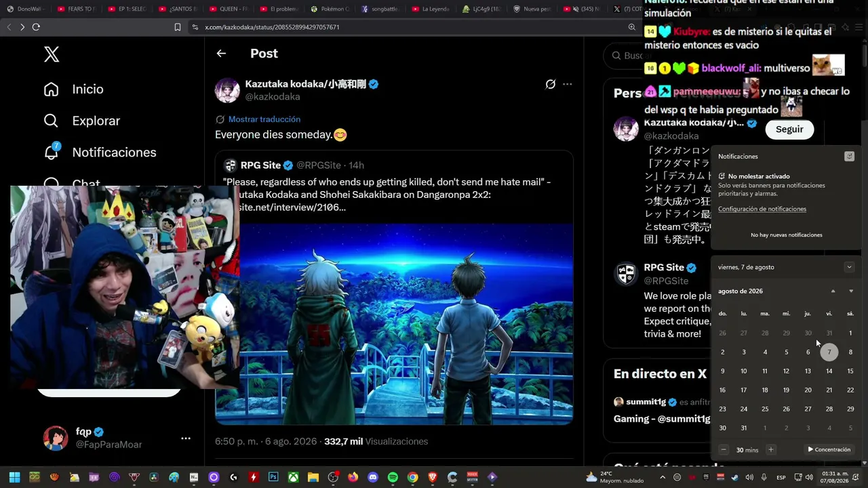Switch to the FEARS TO F browser tab
Viewport: 868px width, 488px height.
[x=77, y=9]
